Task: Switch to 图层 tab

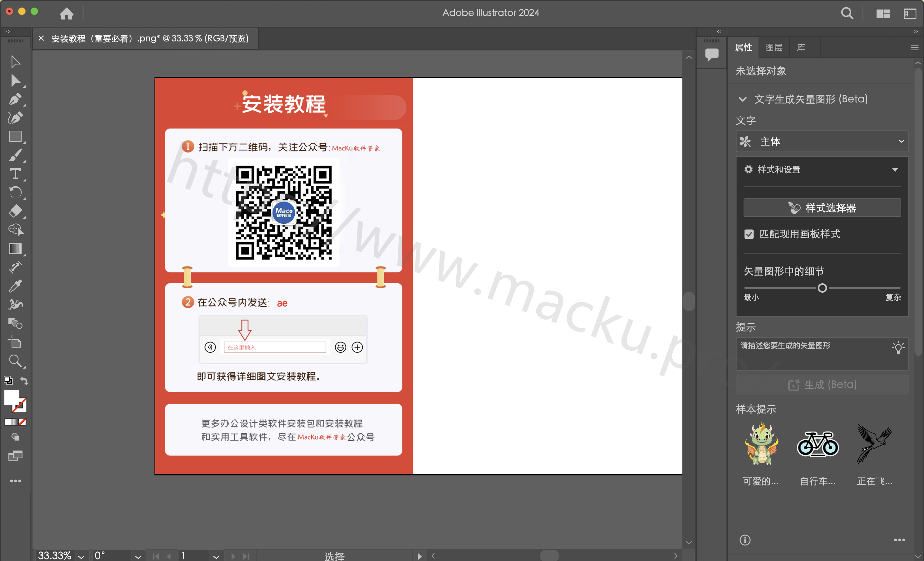Action: (774, 48)
